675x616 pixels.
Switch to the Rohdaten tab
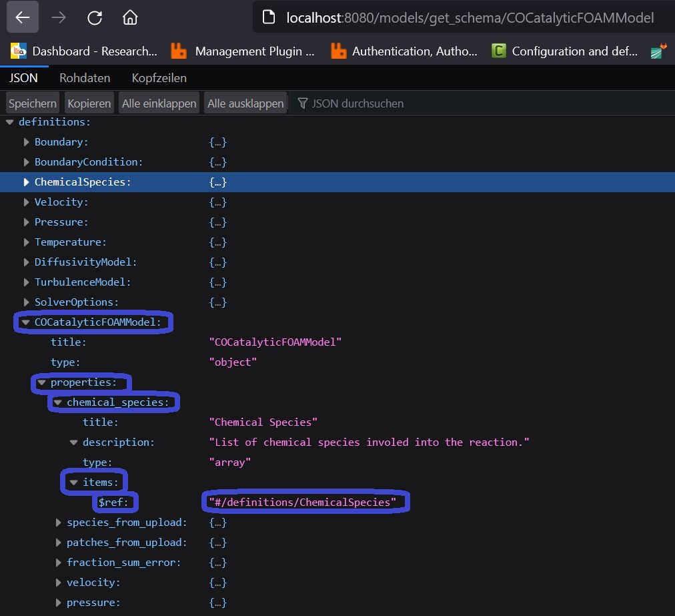tap(85, 78)
